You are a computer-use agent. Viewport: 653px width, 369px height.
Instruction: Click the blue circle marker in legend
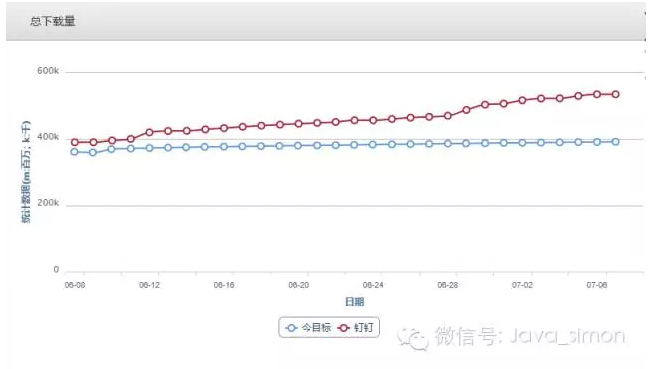(x=292, y=328)
